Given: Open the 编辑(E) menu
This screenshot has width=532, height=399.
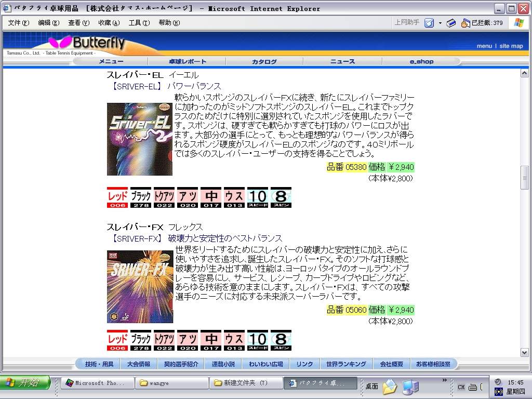Looking at the screenshot, I should coord(48,23).
